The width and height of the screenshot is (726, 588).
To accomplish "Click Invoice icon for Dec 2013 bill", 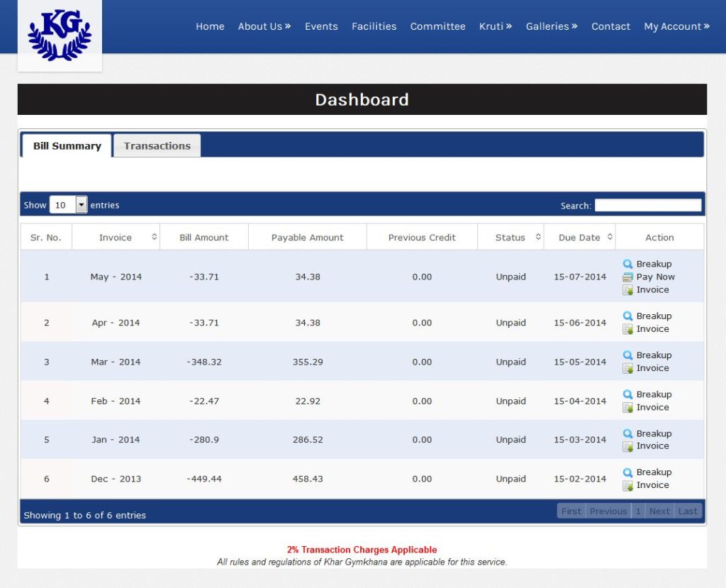I will (627, 486).
